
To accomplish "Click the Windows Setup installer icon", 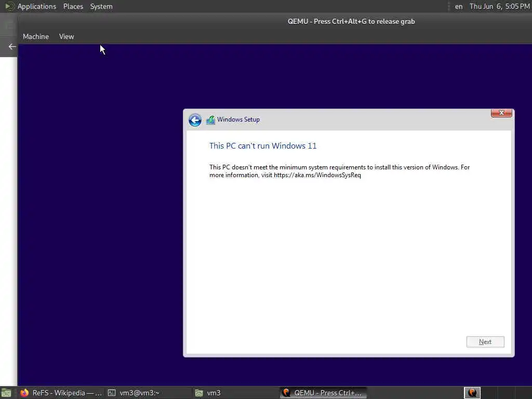I will point(211,120).
